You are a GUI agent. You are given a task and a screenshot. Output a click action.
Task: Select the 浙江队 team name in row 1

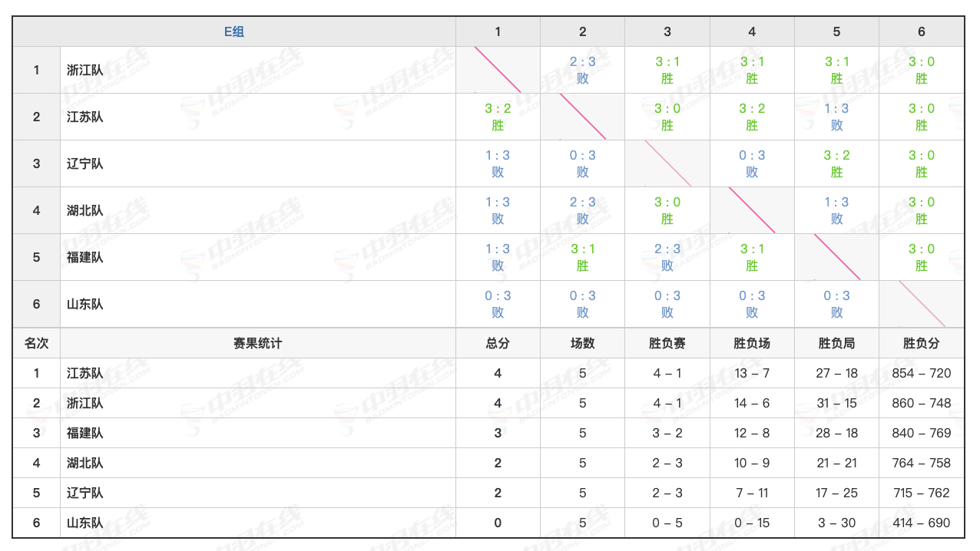tap(84, 69)
